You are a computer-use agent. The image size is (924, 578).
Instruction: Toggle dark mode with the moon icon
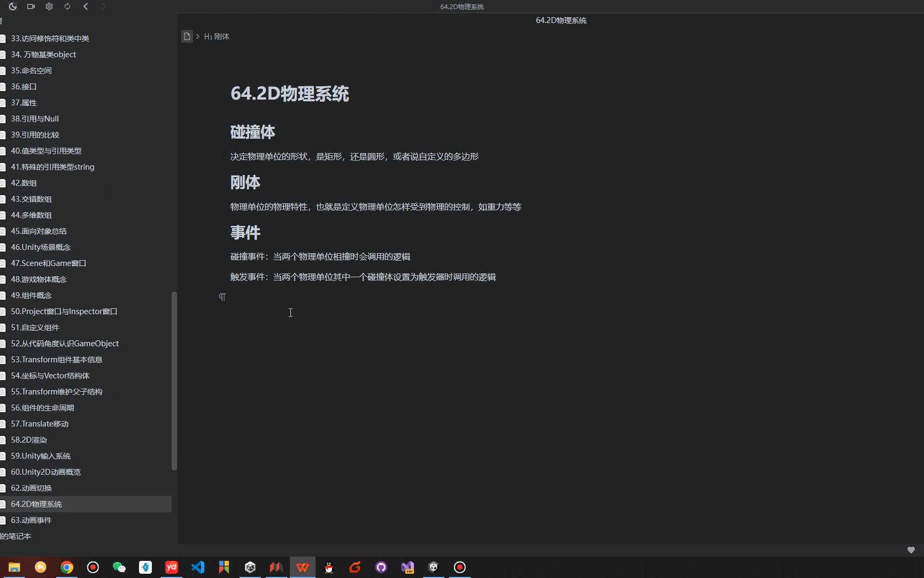(12, 6)
